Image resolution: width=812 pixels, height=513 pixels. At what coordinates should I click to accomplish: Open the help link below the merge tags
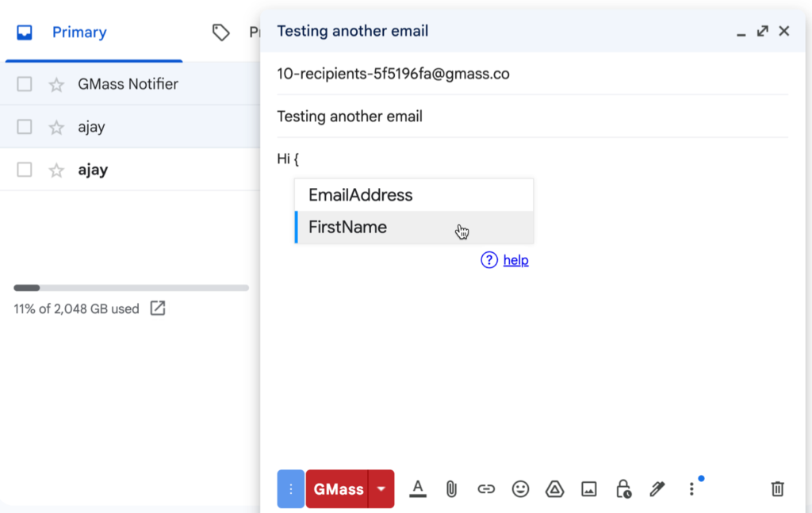pos(515,260)
